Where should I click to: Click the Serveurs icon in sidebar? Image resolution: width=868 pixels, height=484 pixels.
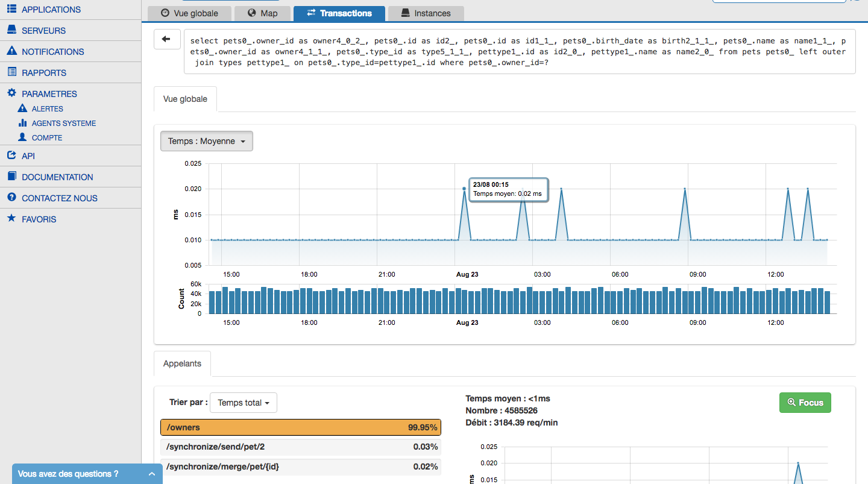(x=11, y=30)
